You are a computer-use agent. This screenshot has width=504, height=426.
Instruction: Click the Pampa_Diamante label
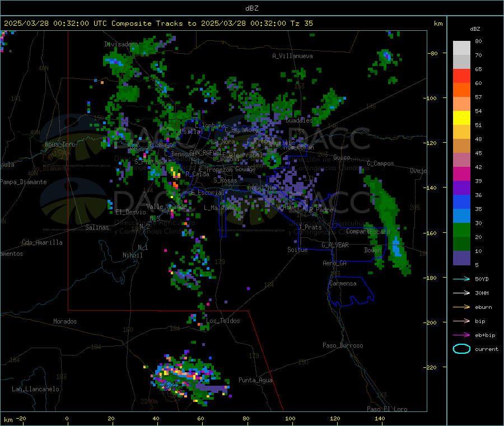point(24,182)
